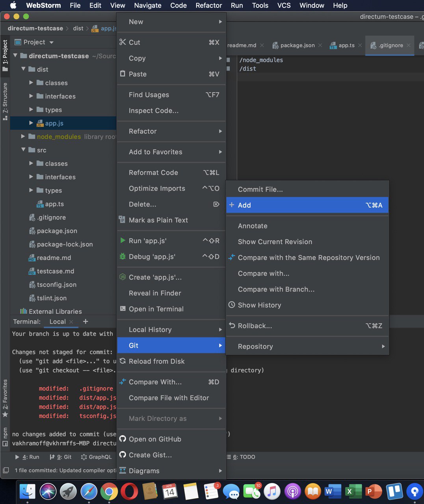The height and width of the screenshot is (504, 424).
Task: Click dist in the breadcrumb path
Action: (x=78, y=28)
